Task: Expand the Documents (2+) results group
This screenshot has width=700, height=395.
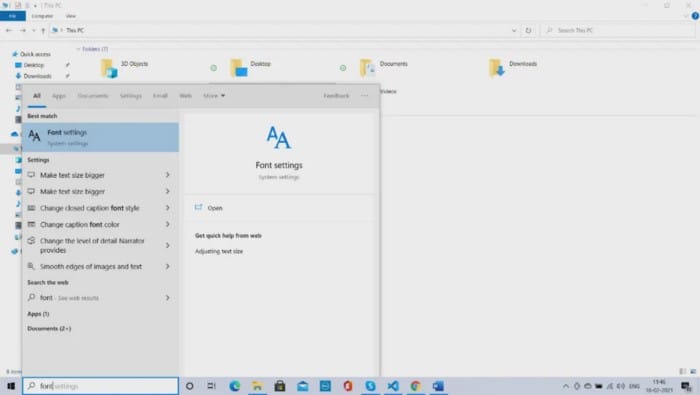Action: 49,328
